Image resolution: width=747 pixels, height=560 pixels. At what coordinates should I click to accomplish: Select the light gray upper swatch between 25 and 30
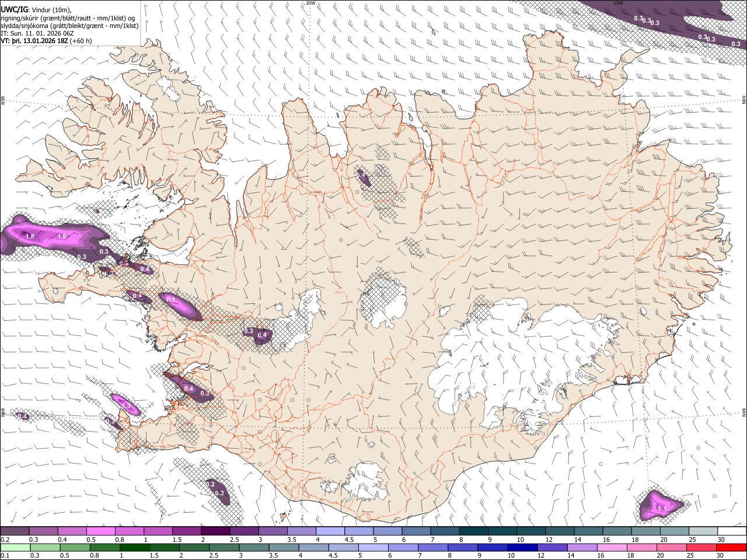tap(703, 531)
